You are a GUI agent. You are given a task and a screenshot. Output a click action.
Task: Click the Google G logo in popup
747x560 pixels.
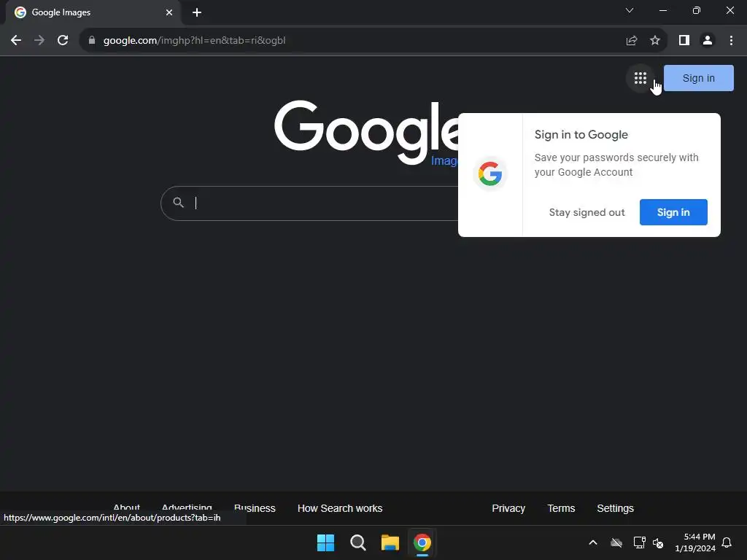489,174
